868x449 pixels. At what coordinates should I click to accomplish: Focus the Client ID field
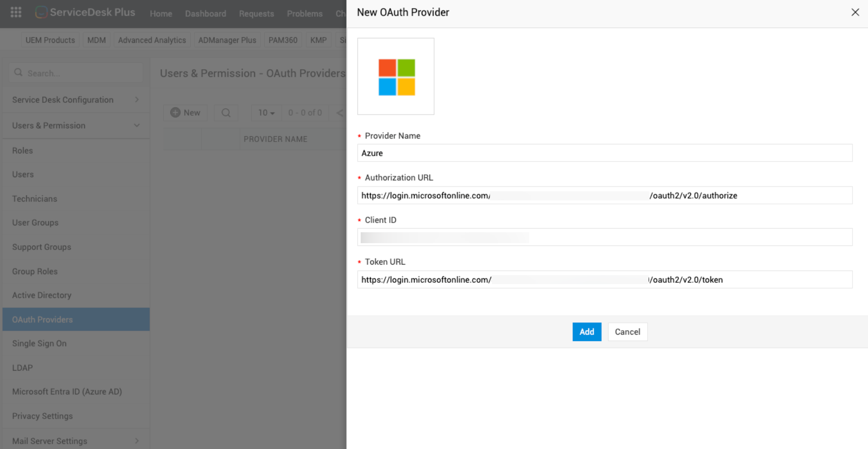[605, 237]
